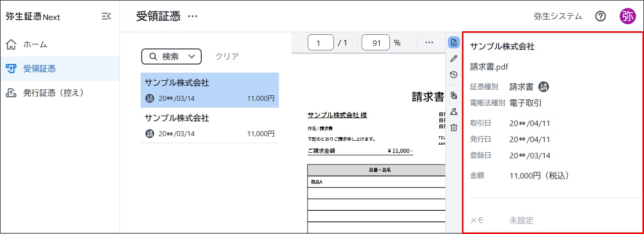Click the 電子取引 value
This screenshot has width=644, height=234.
coord(525,103)
